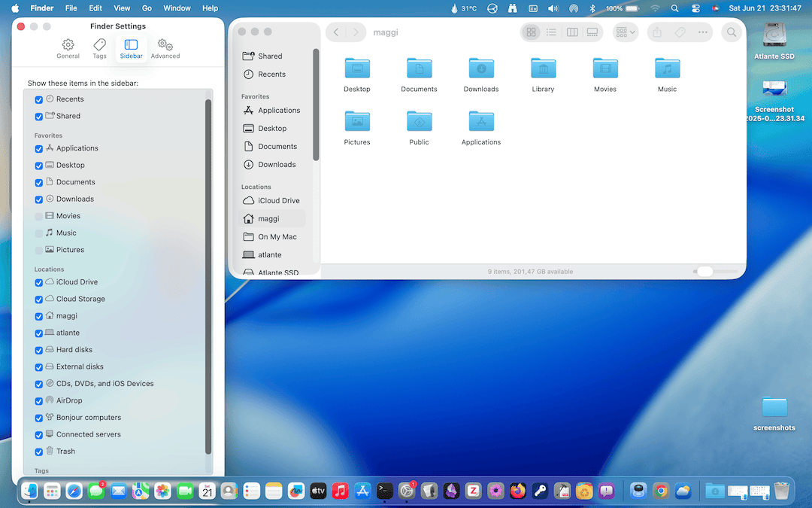Go back with the back arrow

(x=336, y=32)
